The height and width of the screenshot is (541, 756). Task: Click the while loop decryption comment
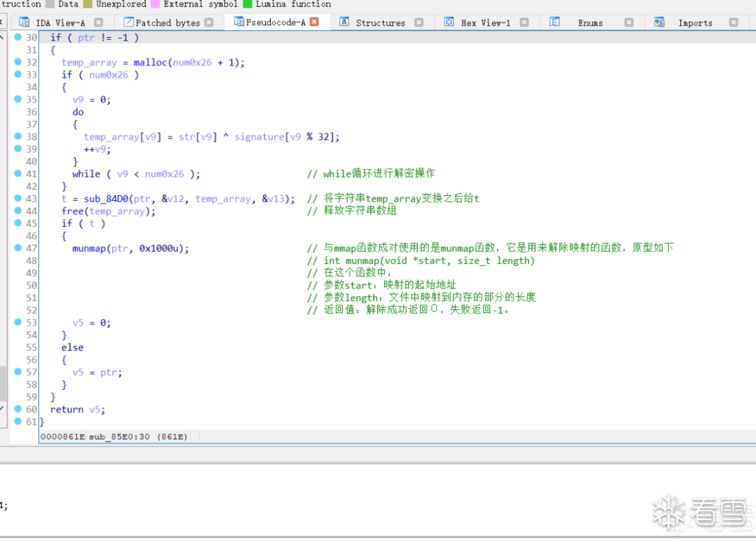click(x=371, y=174)
